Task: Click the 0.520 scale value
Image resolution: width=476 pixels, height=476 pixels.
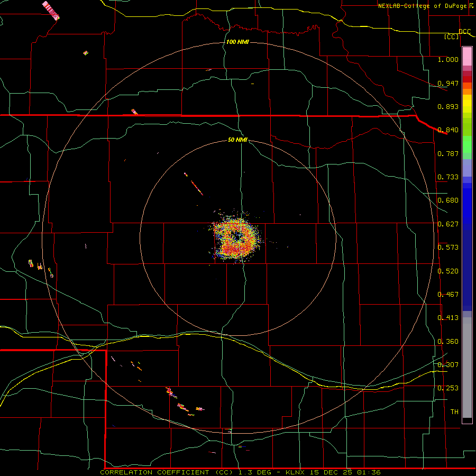Action: tap(448, 271)
